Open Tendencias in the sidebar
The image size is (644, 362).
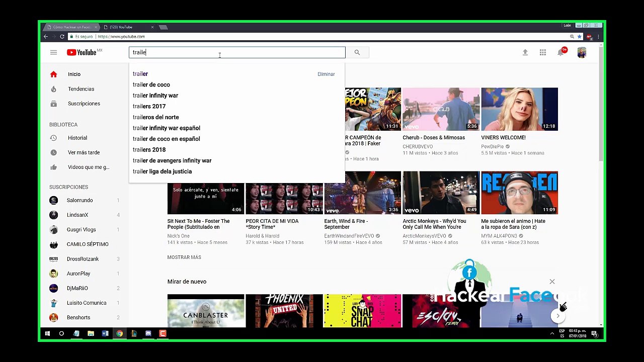(82, 89)
